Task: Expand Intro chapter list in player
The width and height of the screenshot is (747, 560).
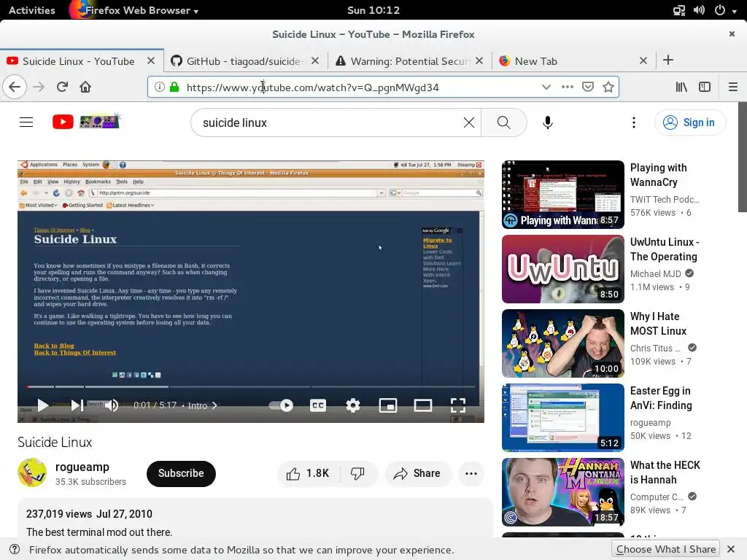Action: (203, 405)
